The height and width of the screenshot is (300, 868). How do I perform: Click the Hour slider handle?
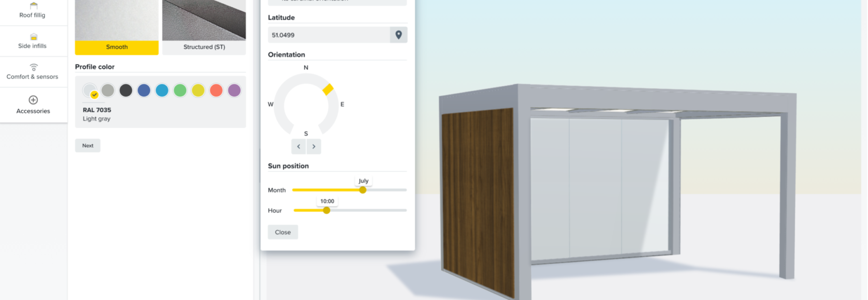(x=327, y=211)
